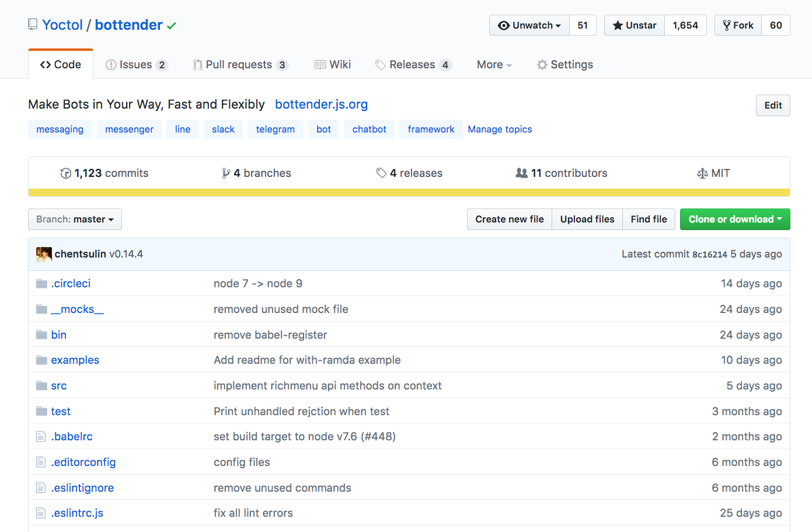Click chentsulin's avatar thumbnail
Image resolution: width=812 pixels, height=532 pixels.
(44, 254)
